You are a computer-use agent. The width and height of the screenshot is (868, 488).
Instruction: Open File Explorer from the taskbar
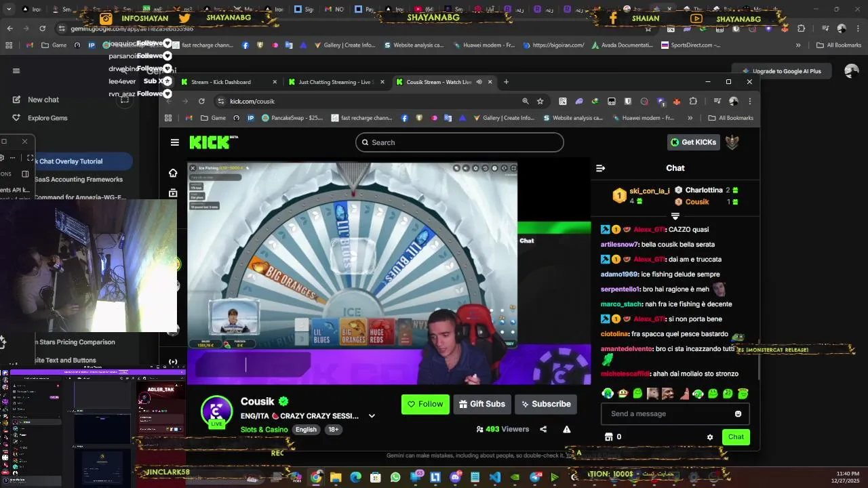click(336, 477)
